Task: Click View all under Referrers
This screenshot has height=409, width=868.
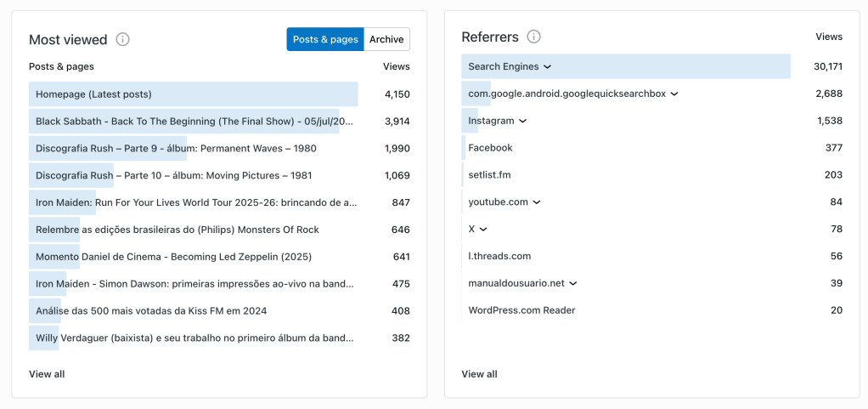Action: pyautogui.click(x=479, y=374)
